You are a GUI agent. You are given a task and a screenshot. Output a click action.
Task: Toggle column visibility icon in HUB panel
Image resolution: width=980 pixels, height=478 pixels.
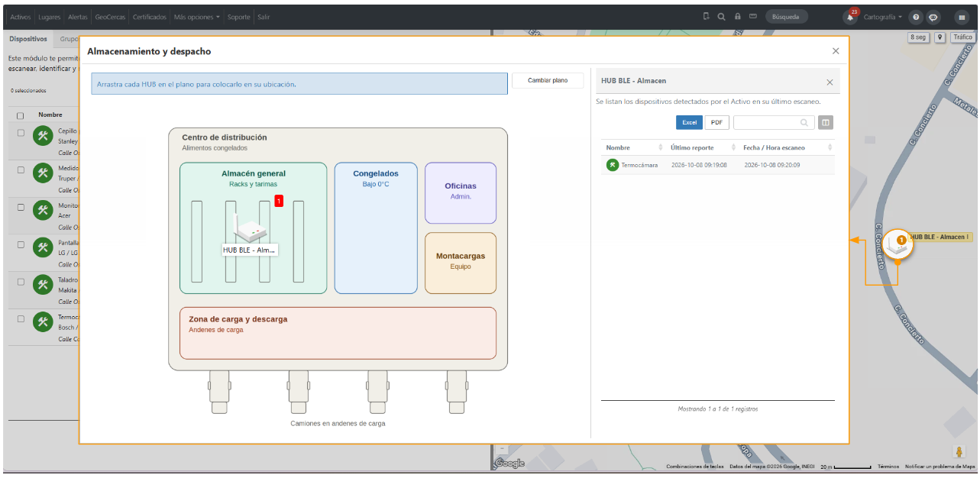[825, 122]
